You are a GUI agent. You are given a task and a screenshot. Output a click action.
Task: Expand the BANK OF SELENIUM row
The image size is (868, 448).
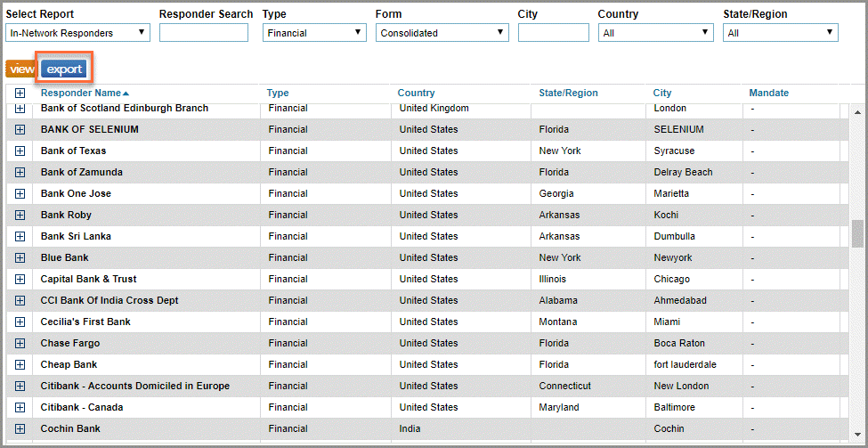coord(20,129)
